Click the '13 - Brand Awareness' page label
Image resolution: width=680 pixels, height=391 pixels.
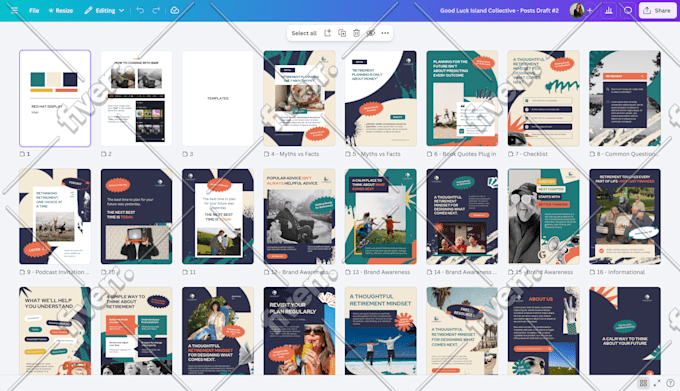(381, 272)
